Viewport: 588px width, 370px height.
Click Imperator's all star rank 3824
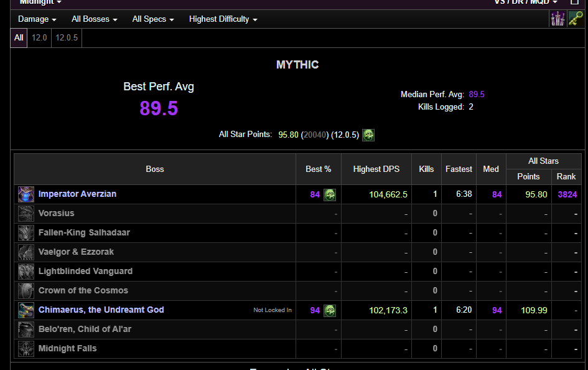[x=567, y=194]
